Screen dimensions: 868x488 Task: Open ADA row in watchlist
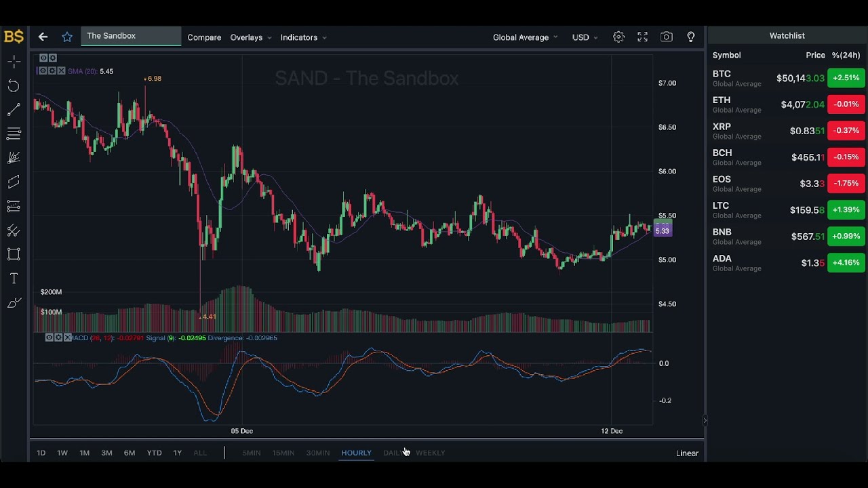[787, 262]
